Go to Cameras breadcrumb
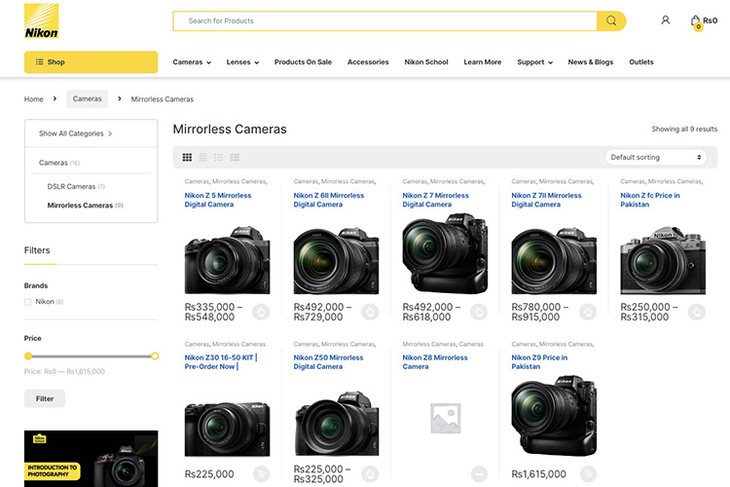Screen dimensions: 730x487 coord(87,99)
